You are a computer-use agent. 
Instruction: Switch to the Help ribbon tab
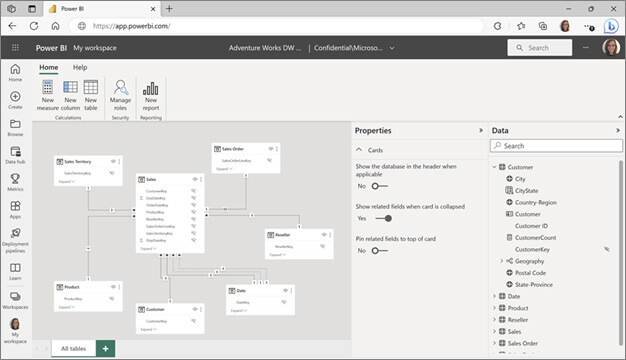80,67
